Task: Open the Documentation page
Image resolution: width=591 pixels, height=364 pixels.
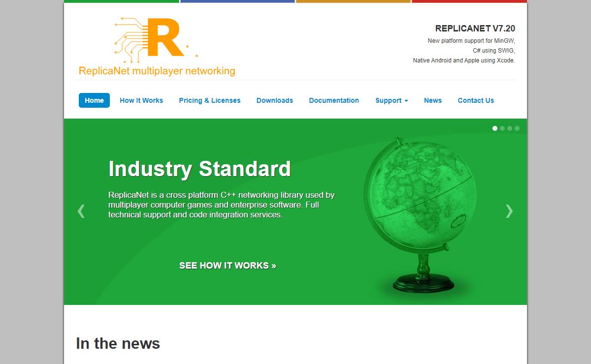Action: [334, 100]
